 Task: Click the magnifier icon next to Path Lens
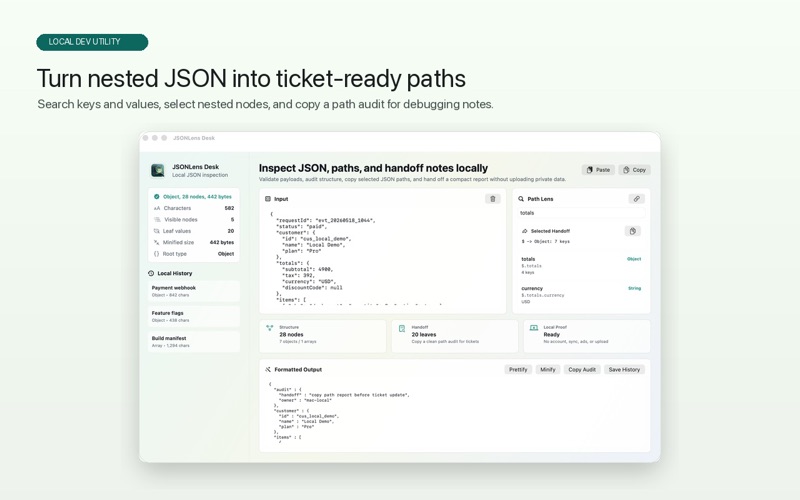[521, 199]
